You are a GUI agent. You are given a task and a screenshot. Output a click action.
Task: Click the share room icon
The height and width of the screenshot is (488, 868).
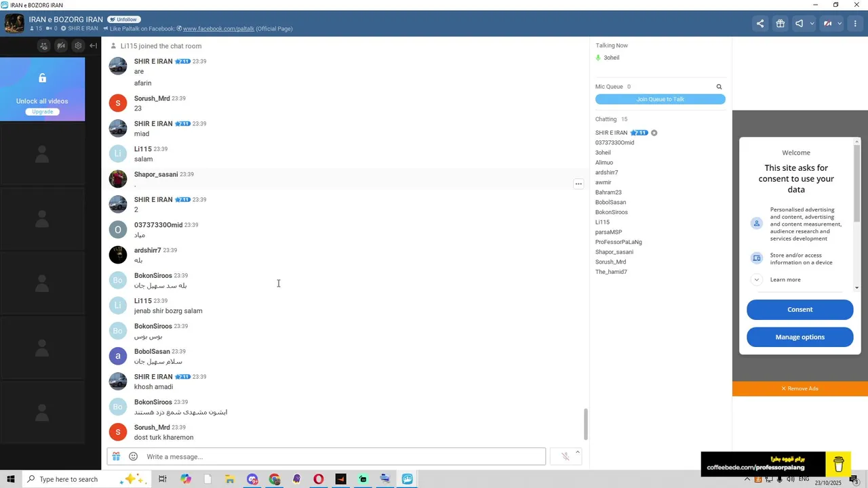[760, 24]
